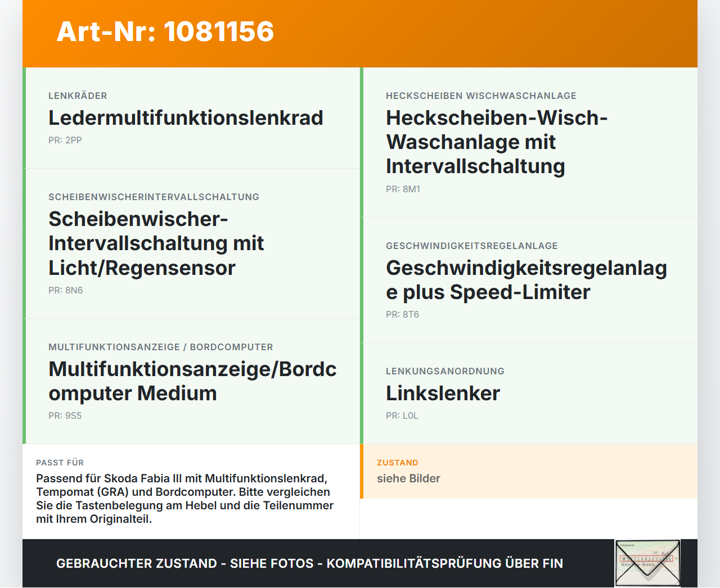This screenshot has width=720, height=588.
Task: Click 'PR: 8N6' code
Action: coord(66,291)
